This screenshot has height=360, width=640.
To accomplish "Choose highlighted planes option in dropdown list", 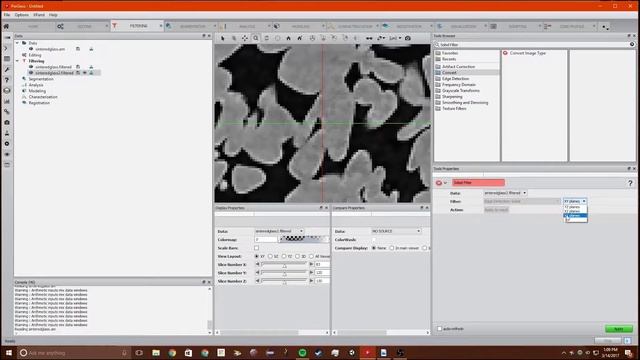I will coord(575,216).
